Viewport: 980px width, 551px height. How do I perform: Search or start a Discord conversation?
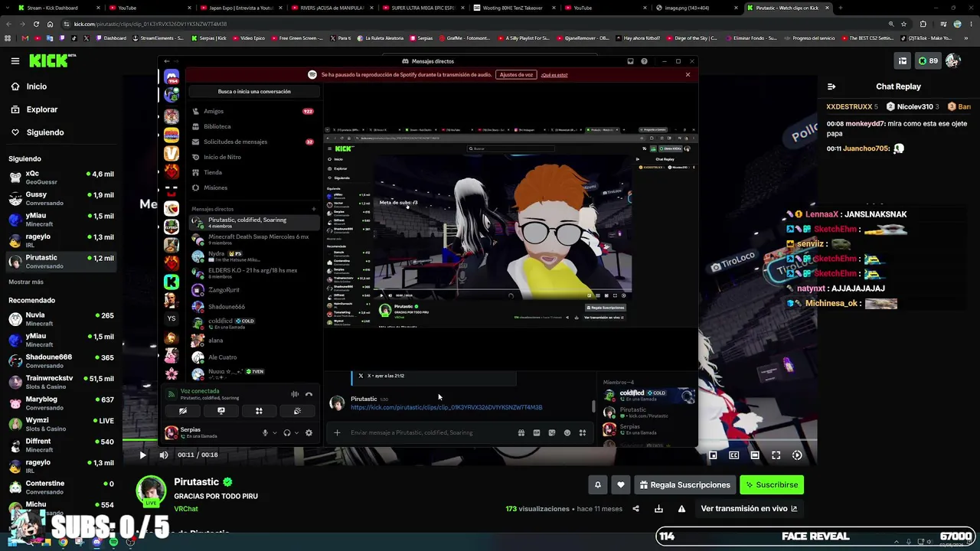tap(254, 91)
